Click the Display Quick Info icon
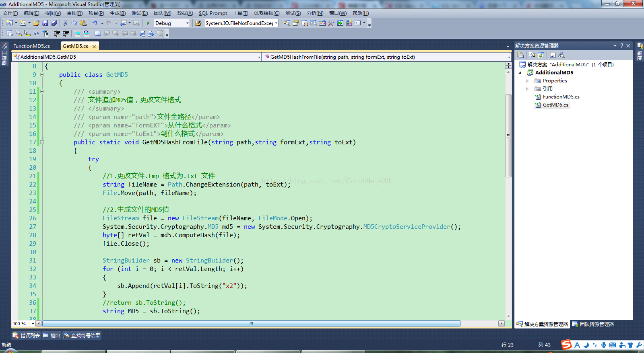 point(27,33)
